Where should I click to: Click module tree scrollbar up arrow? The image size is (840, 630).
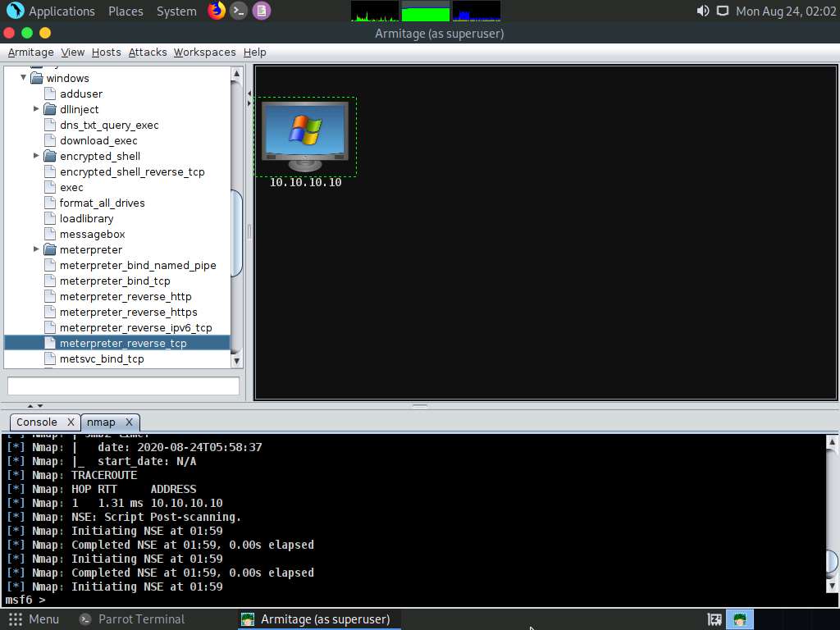coord(236,73)
